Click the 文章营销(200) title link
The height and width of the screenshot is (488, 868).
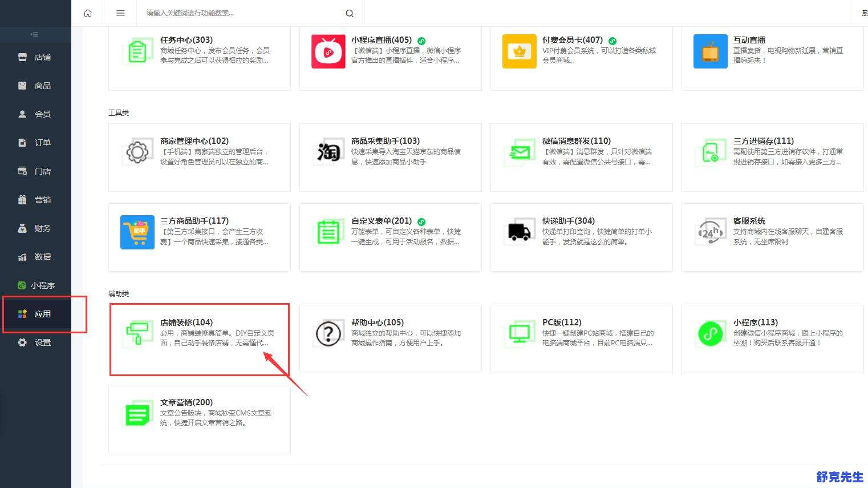186,402
